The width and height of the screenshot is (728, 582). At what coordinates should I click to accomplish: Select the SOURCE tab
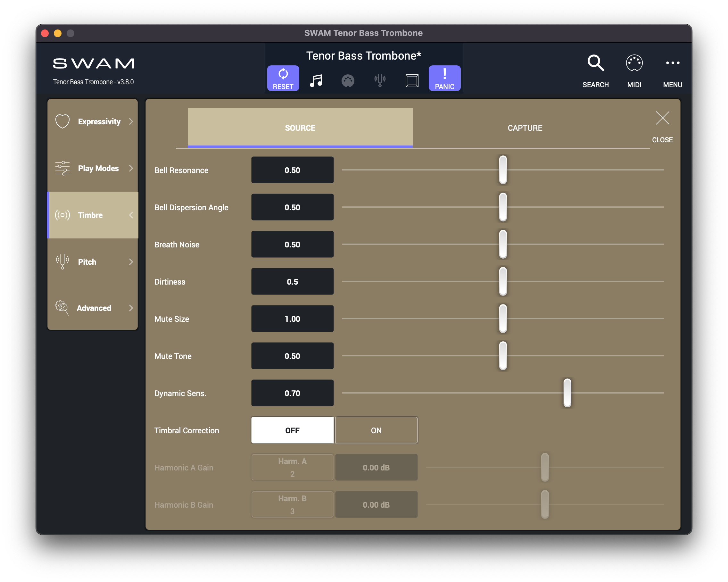point(300,128)
